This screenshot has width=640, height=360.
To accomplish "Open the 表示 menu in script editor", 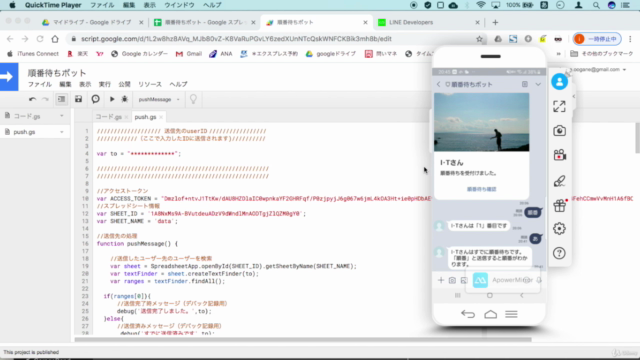I will point(85,84).
